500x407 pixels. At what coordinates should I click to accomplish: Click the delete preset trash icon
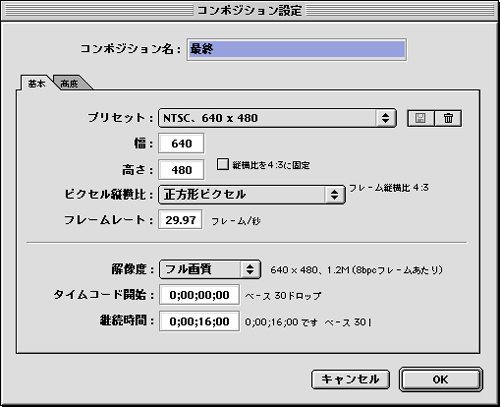pyautogui.click(x=448, y=118)
